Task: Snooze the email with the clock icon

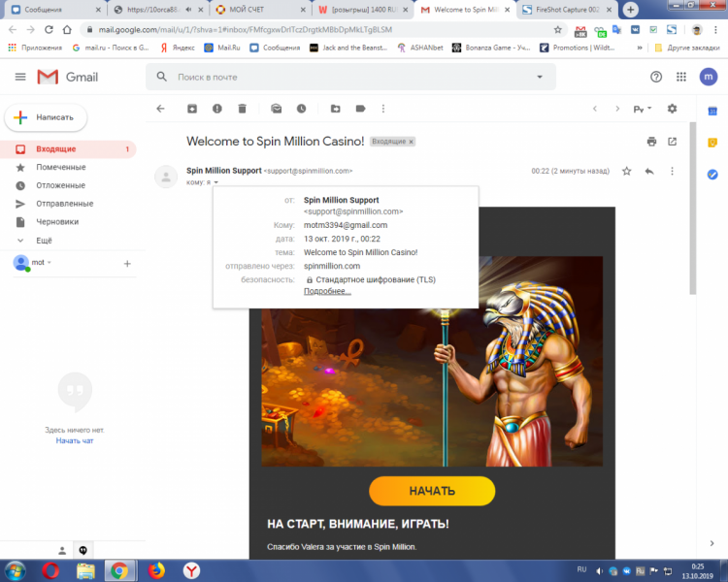Action: 301,109
